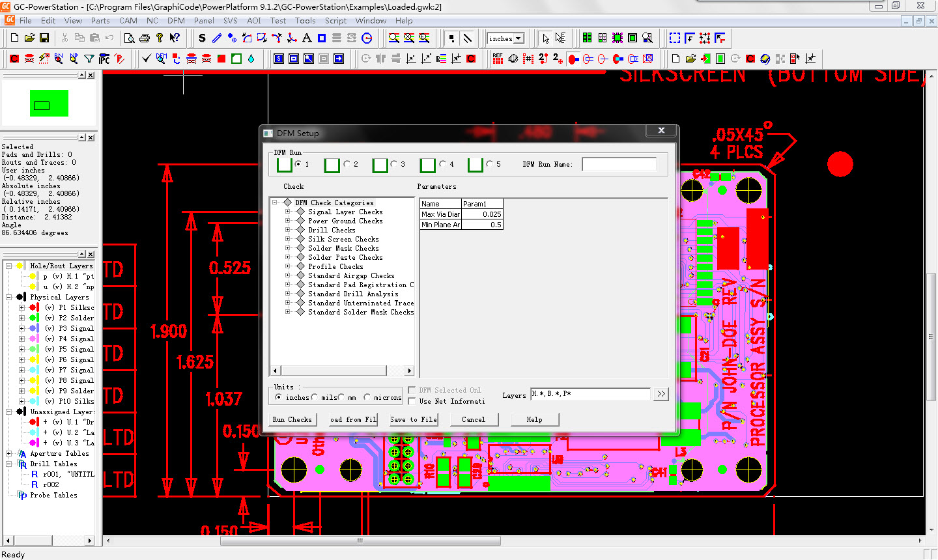This screenshot has width=938, height=560.
Task: Expand the Silk Screen Checks category
Action: pyautogui.click(x=287, y=239)
